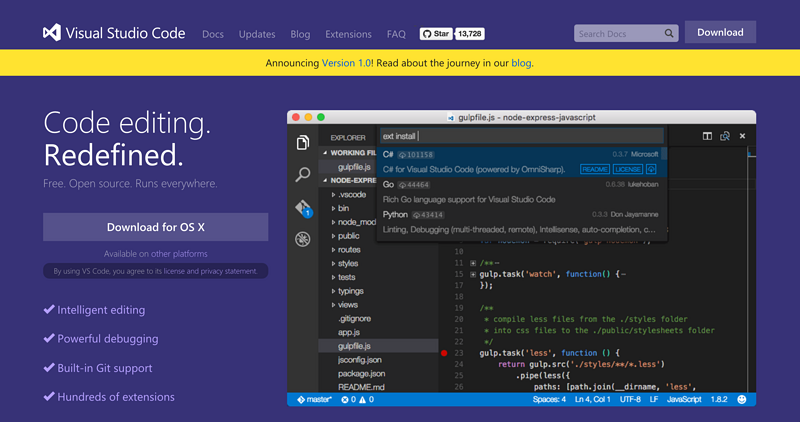
Task: Toggle the breakpoint on line 23
Action: pyautogui.click(x=444, y=352)
